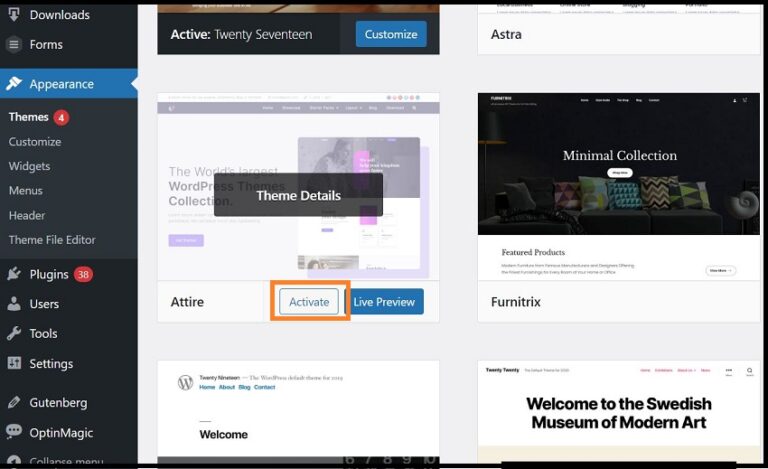
Task: Open the Themes submenu item
Action: point(29,117)
